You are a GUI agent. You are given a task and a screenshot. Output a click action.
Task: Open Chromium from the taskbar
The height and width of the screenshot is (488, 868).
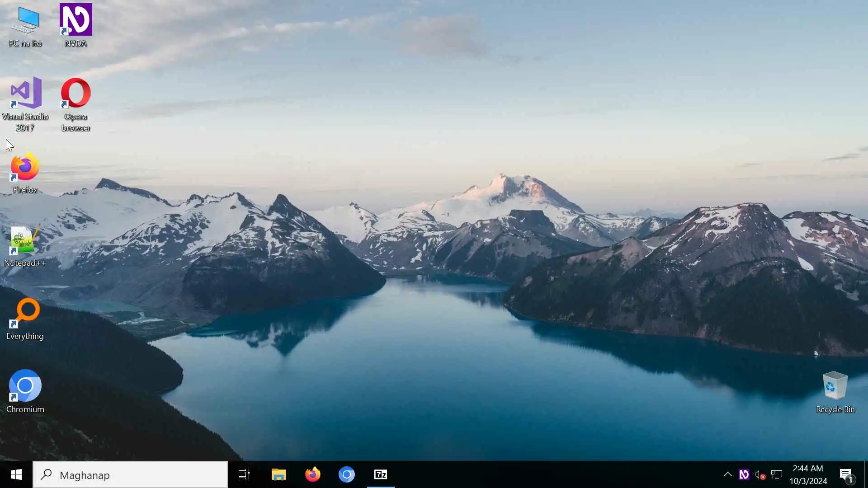tap(347, 474)
